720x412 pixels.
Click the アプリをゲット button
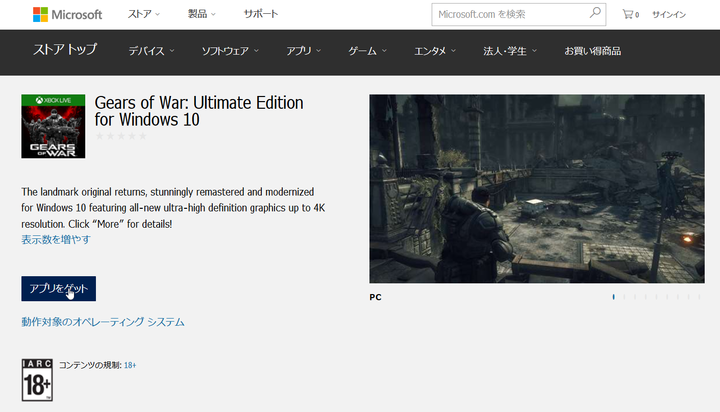pos(59,288)
